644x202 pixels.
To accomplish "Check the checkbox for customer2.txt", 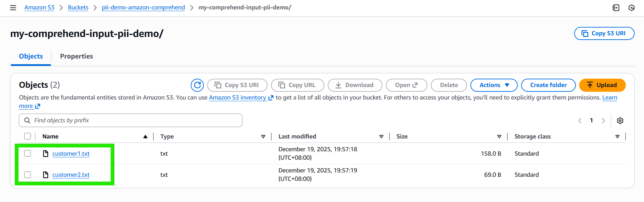I will point(28,174).
